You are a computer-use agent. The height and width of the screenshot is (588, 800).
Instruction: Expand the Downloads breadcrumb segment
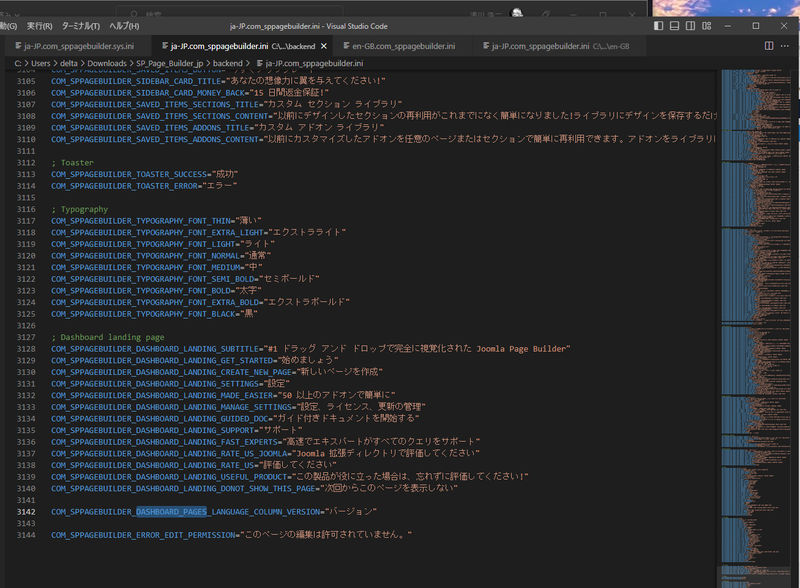coord(105,63)
